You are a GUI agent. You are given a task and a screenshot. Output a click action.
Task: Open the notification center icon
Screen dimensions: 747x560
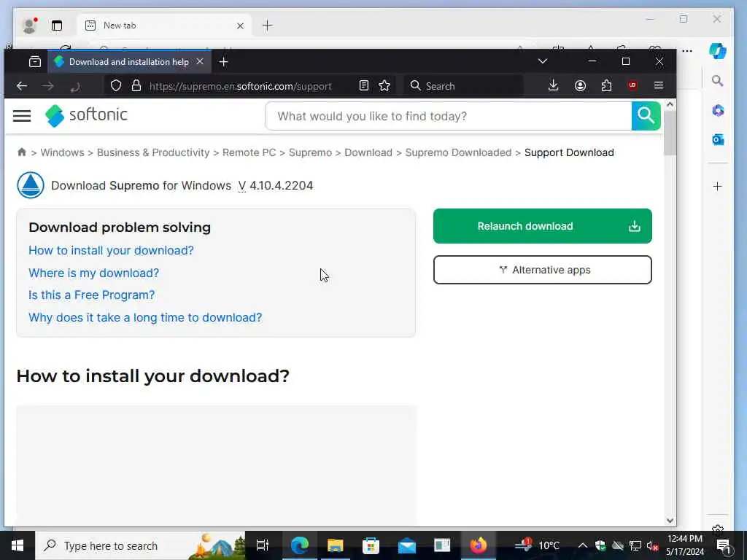724,545
